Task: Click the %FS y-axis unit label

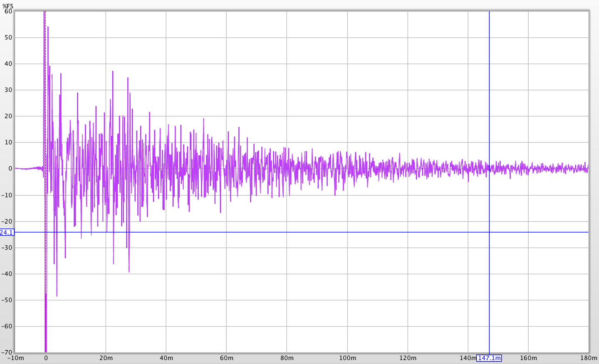Action: click(x=8, y=6)
